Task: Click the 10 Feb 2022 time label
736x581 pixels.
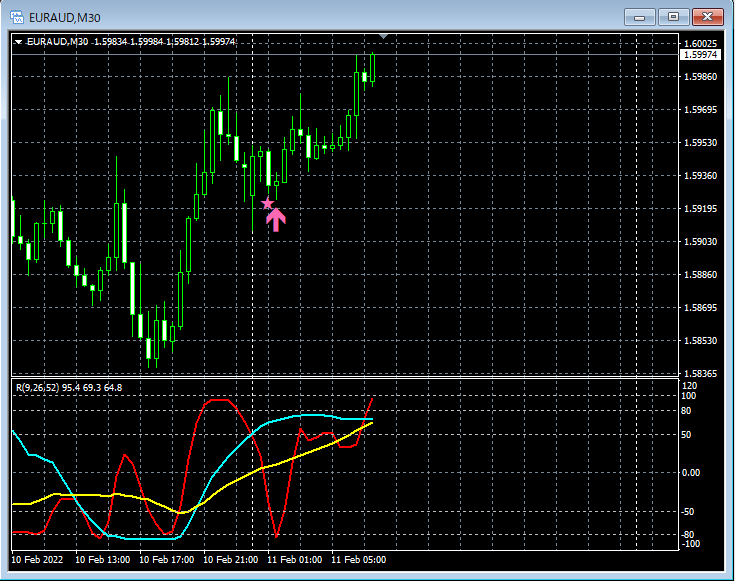Action: [37, 559]
